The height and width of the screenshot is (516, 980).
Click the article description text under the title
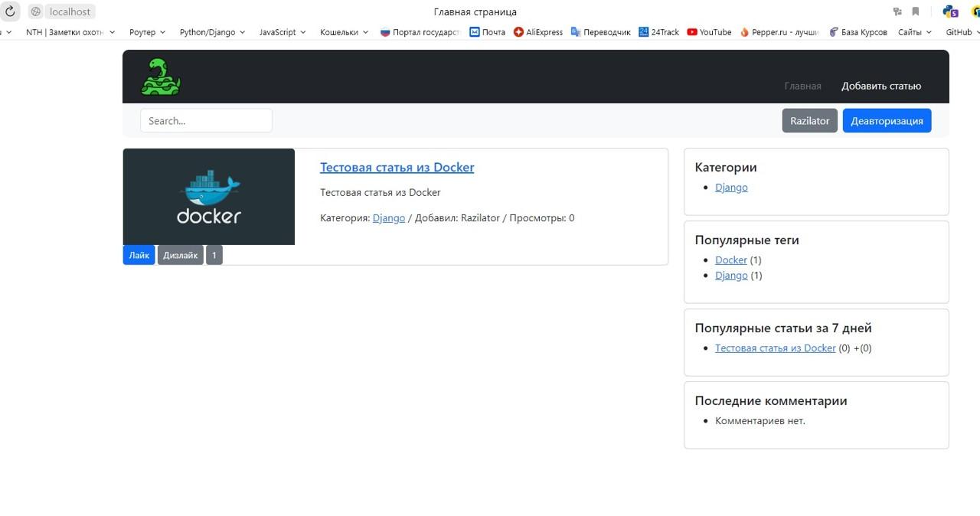381,192
